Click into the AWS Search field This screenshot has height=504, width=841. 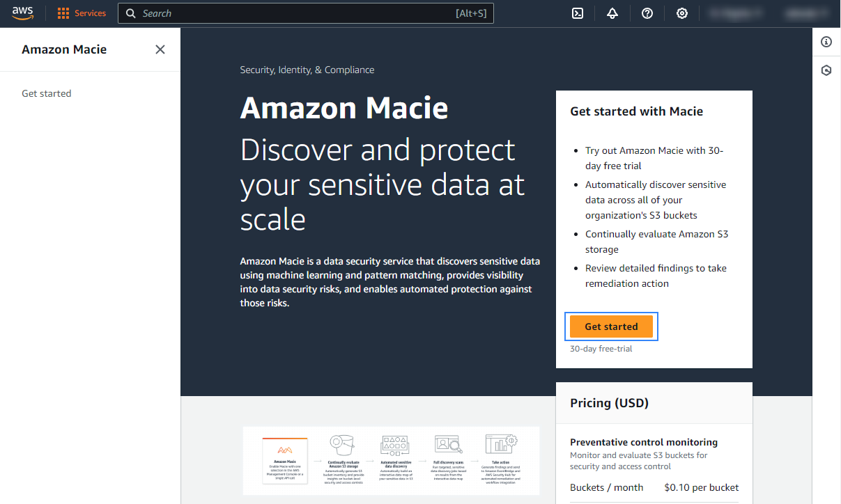[293, 13]
